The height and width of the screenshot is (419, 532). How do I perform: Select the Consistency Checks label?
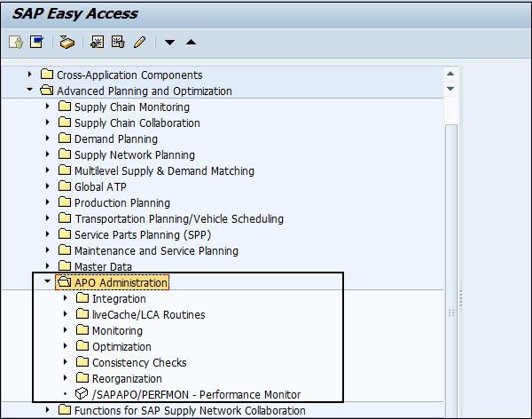tap(139, 362)
